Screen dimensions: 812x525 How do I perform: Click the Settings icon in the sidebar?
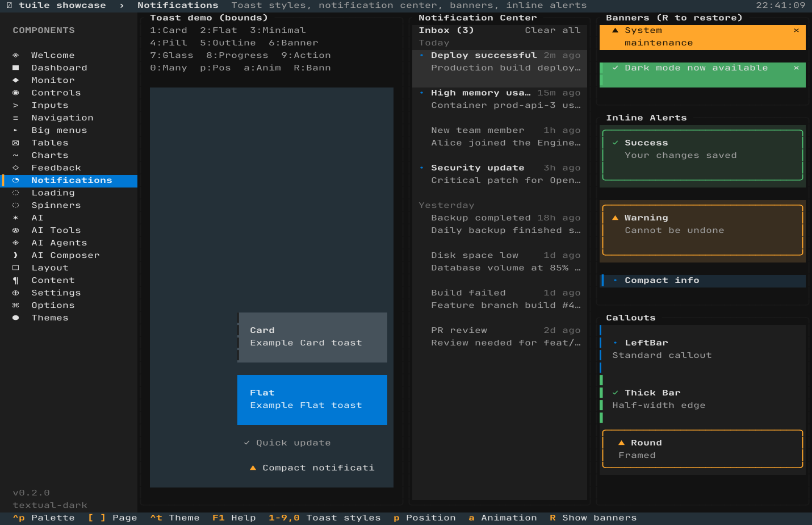click(x=16, y=293)
